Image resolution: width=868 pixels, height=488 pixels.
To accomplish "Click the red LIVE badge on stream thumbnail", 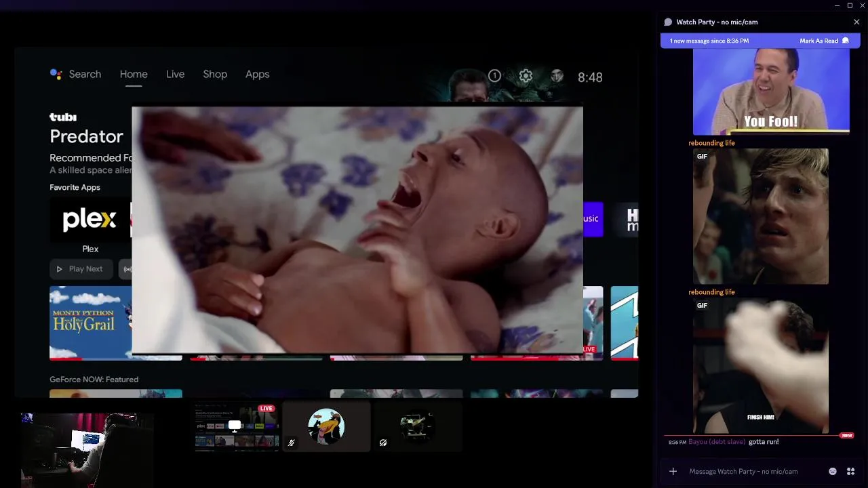I will click(x=266, y=408).
